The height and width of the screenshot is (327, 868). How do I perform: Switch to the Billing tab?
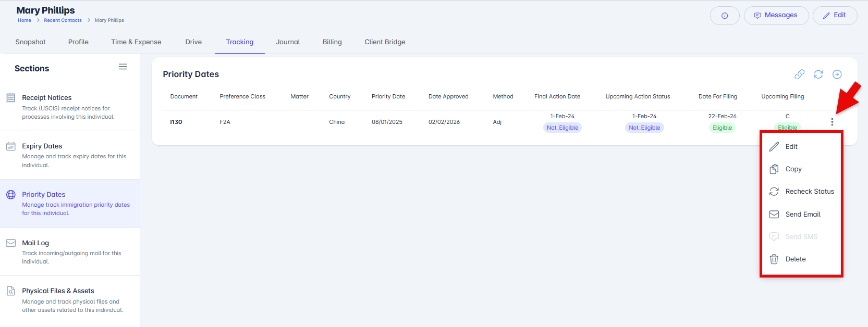(x=332, y=42)
